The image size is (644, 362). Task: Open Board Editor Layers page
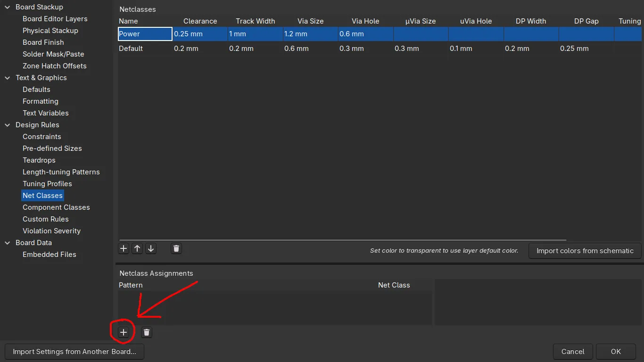pyautogui.click(x=55, y=19)
